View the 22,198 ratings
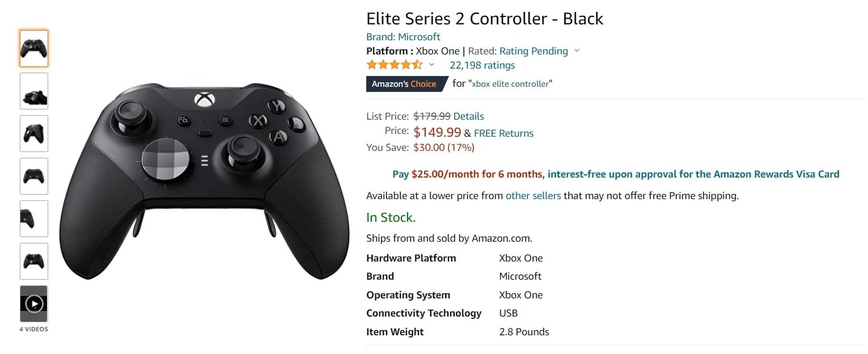 [x=481, y=65]
